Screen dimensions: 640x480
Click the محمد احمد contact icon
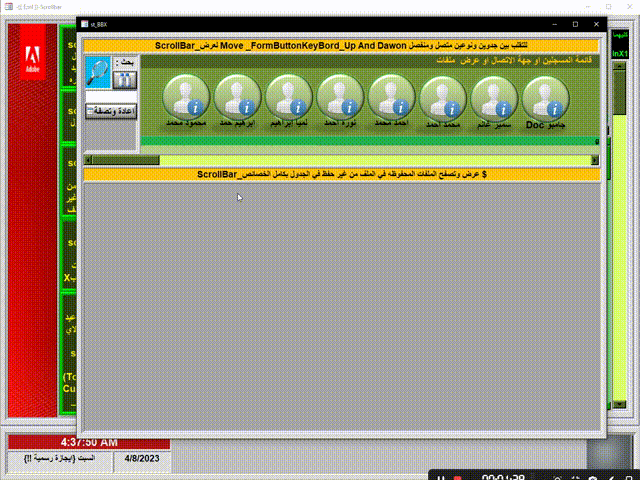point(443,98)
